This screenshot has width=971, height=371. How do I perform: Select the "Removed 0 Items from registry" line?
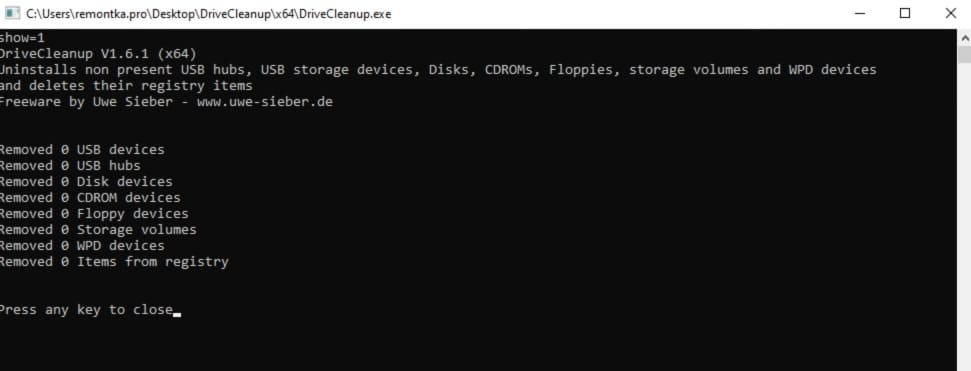(115, 262)
